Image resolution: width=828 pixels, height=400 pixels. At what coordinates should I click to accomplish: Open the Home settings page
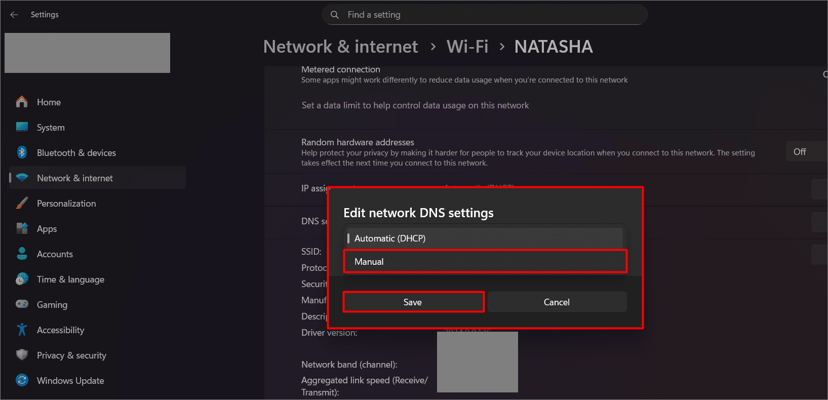click(98, 102)
